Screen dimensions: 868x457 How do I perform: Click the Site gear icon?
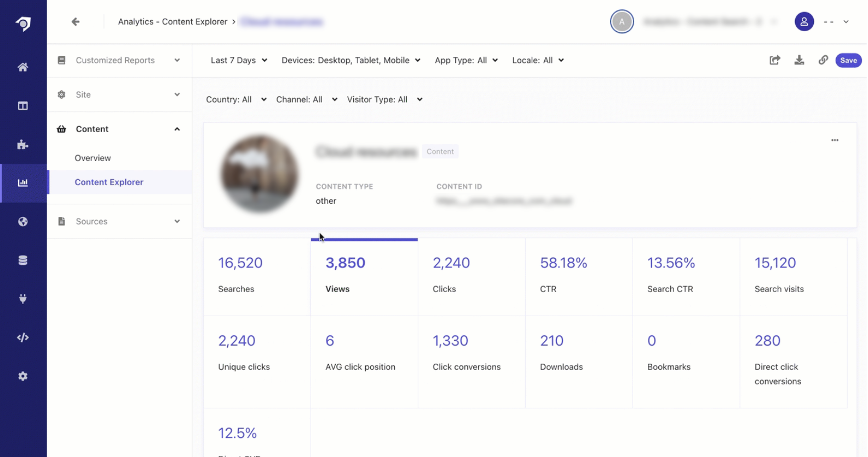coord(61,94)
